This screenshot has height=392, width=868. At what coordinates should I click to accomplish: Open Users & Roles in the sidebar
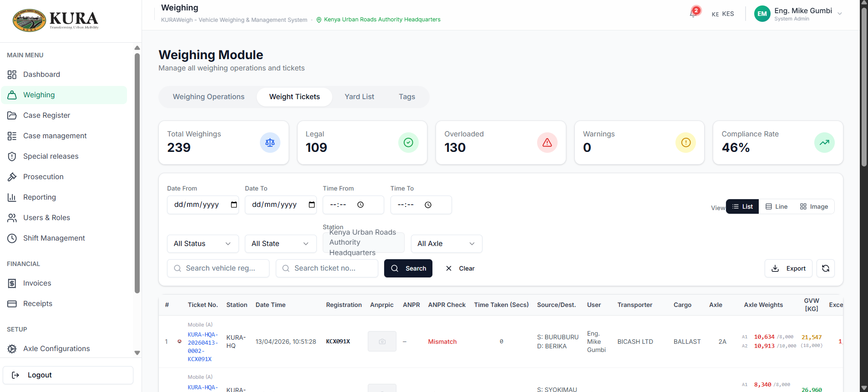[x=64, y=218]
